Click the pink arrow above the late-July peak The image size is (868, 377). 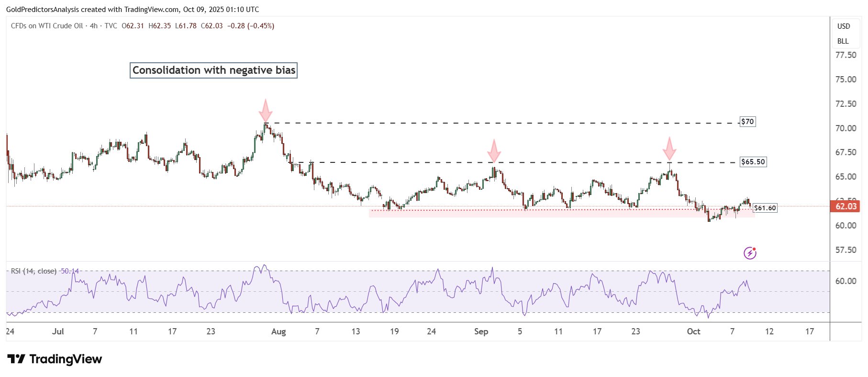266,111
